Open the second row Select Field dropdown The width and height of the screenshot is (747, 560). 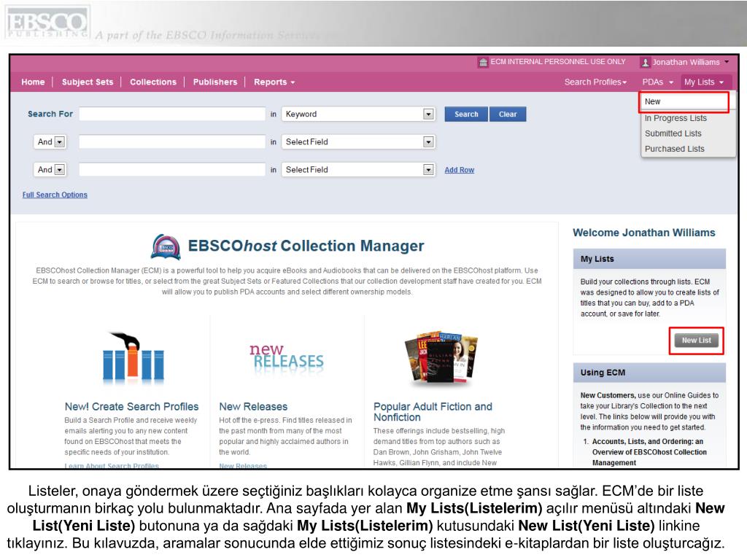coord(357,142)
